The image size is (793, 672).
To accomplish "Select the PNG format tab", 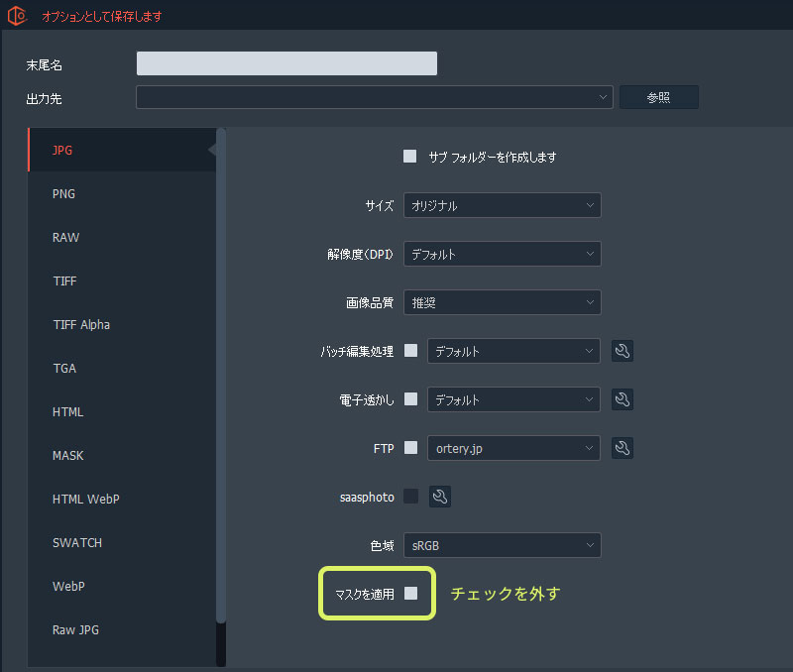I will pos(64,194).
